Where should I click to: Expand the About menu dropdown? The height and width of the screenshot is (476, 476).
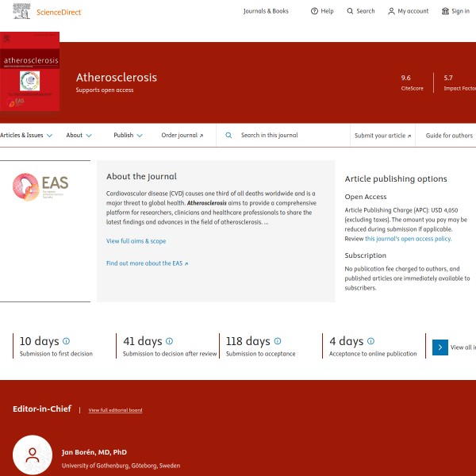point(88,136)
